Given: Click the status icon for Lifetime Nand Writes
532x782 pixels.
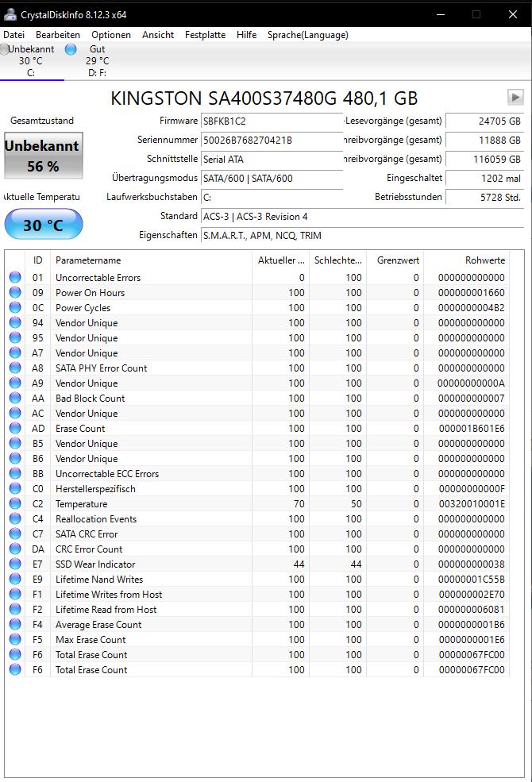Looking at the screenshot, I should point(15,579).
